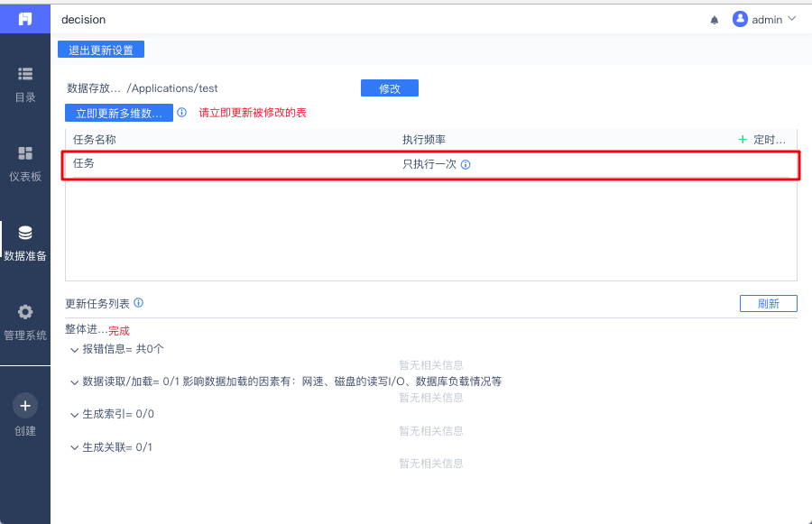Collapse the 生成索引 section chevron

[x=74, y=415]
